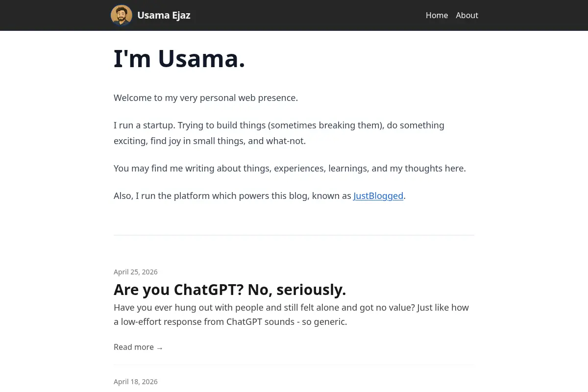Click the horizontal divider below the intro

(294, 235)
